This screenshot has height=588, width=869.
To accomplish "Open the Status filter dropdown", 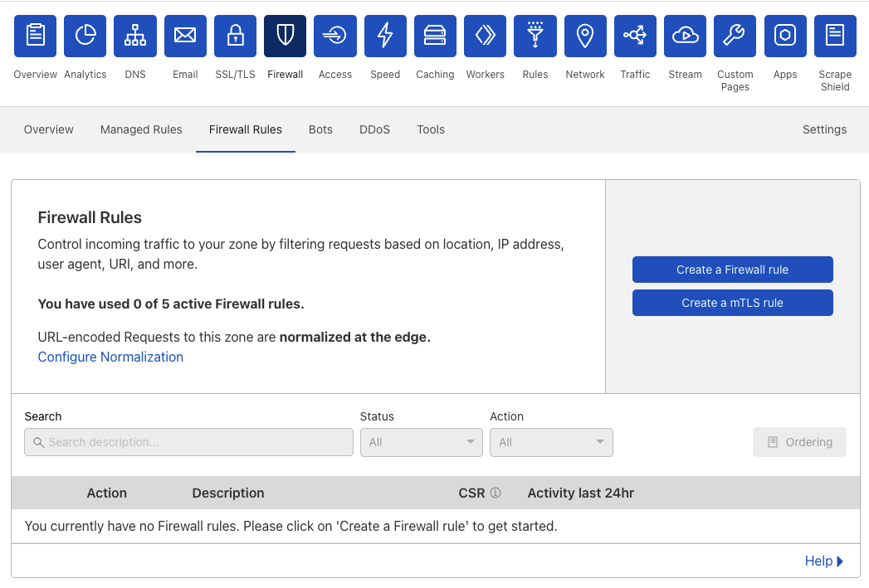I will (x=421, y=442).
